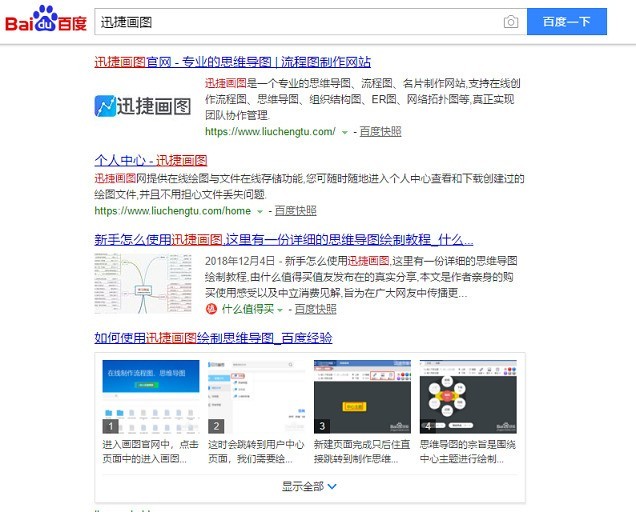
Task: Open 个人中心 - 迅捷画图 result link
Action: [151, 160]
